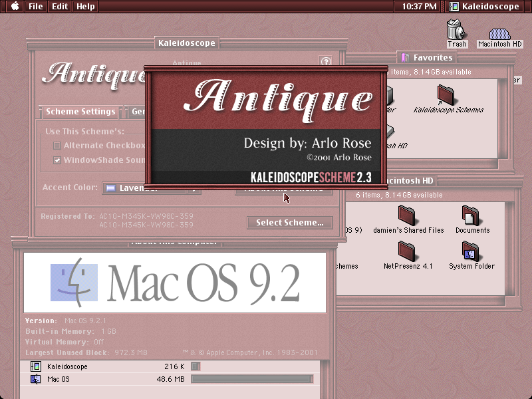Open the File menu
The image size is (532, 399).
[36, 7]
